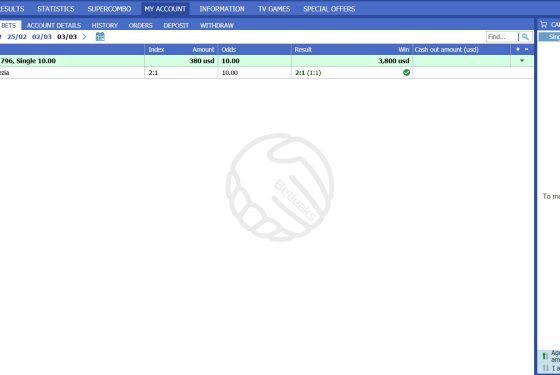Screen dimensions: 560x375
Task: Open the calendar date picker icon
Action: point(100,36)
